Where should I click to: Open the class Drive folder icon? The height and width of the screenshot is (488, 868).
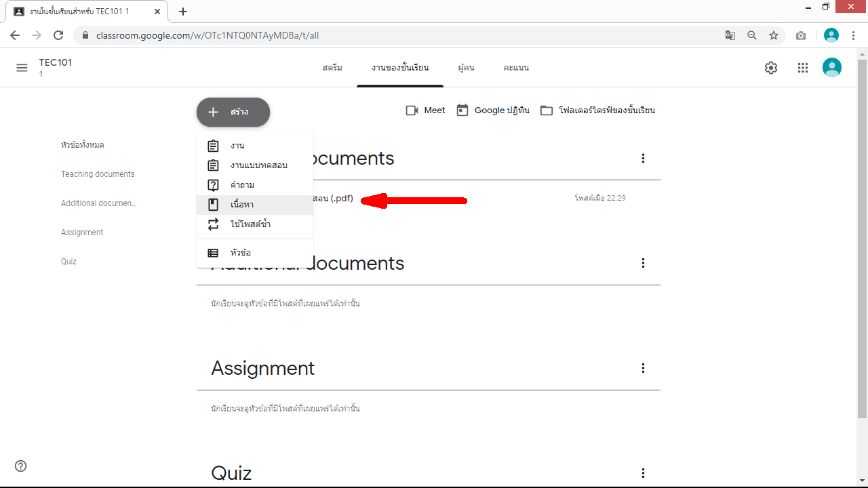pos(547,110)
